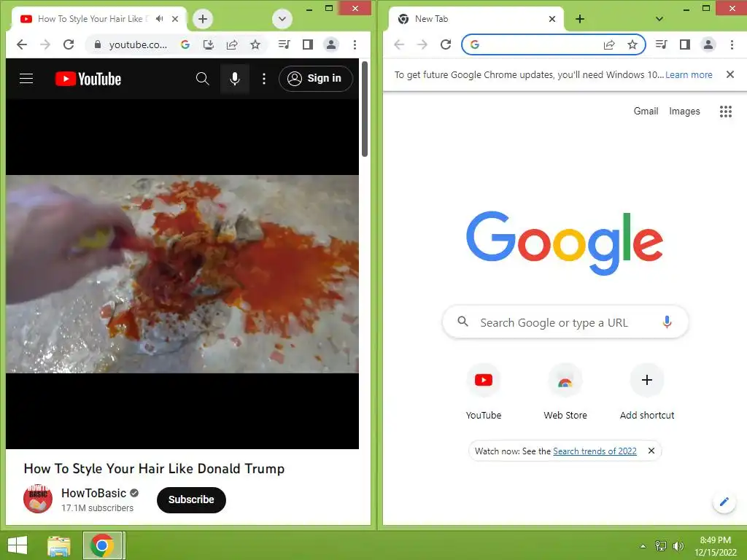
Task: Search by voice microphone on Google page
Action: point(667,322)
